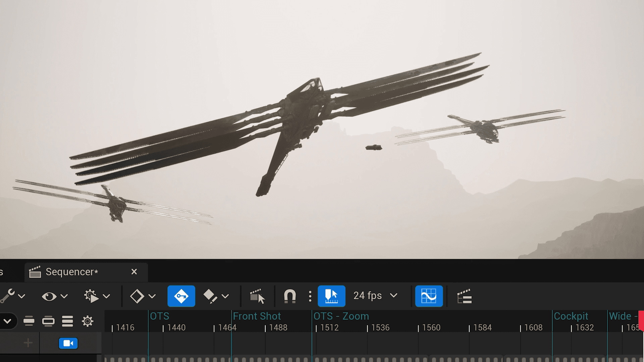Open the Curve Editor

(429, 296)
